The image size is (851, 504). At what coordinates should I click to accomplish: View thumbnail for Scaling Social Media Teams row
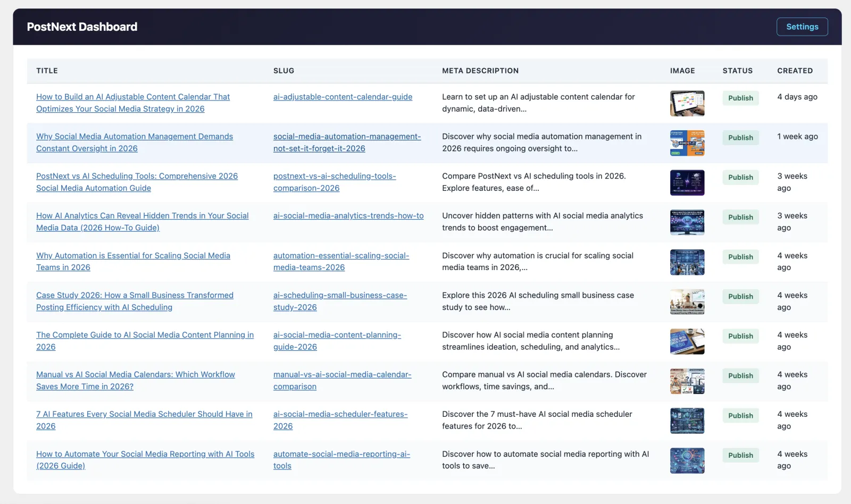[687, 262]
